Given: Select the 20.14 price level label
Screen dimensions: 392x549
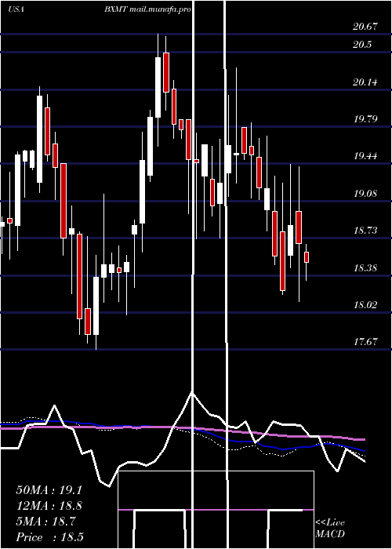Looking at the screenshot, I should click(x=365, y=82).
